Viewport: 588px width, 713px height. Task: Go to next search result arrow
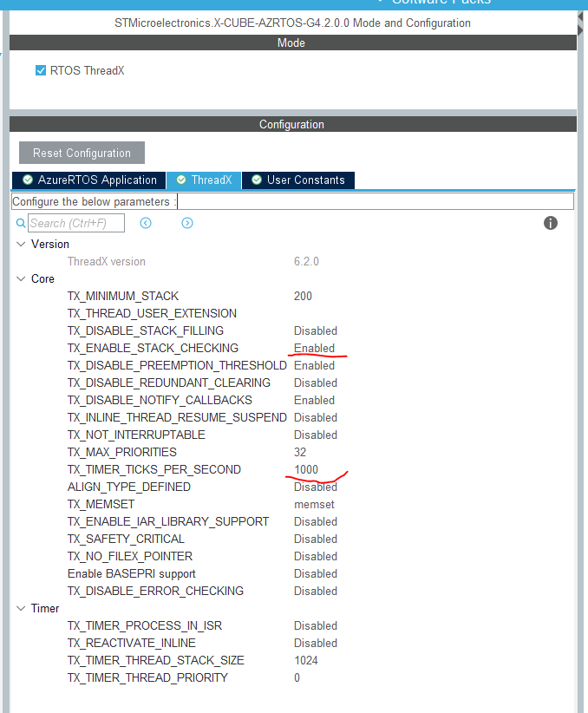(x=187, y=223)
